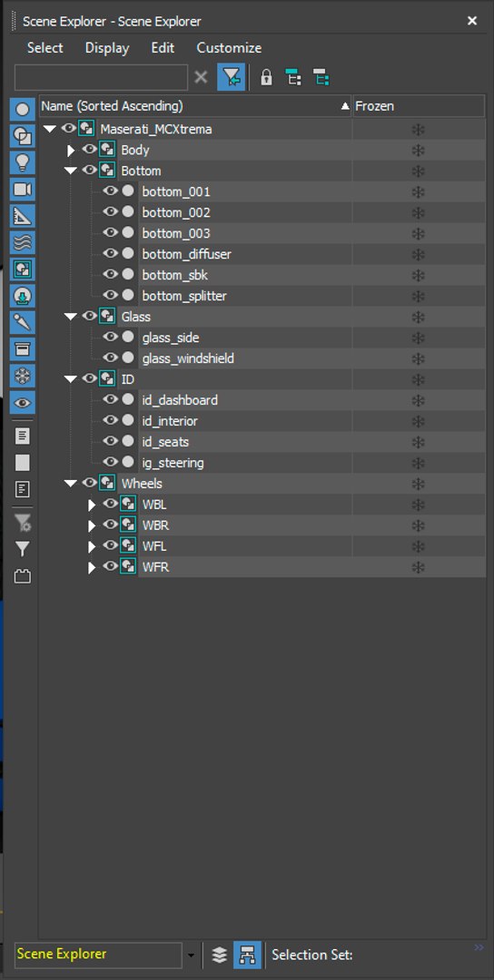Click the second hierarchy tree toolbar icon
The height and width of the screenshot is (980, 494).
click(321, 77)
